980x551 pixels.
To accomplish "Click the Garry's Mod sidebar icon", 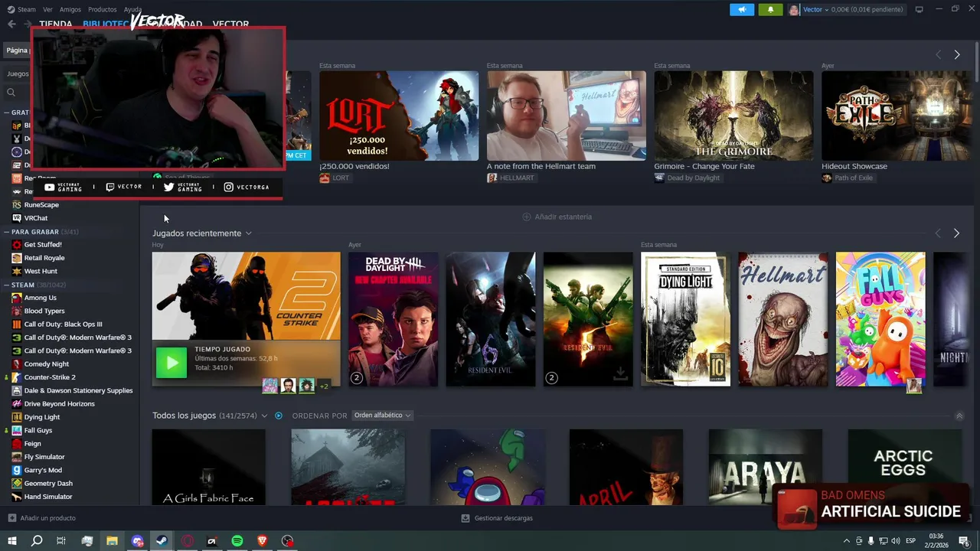I will pos(17,470).
